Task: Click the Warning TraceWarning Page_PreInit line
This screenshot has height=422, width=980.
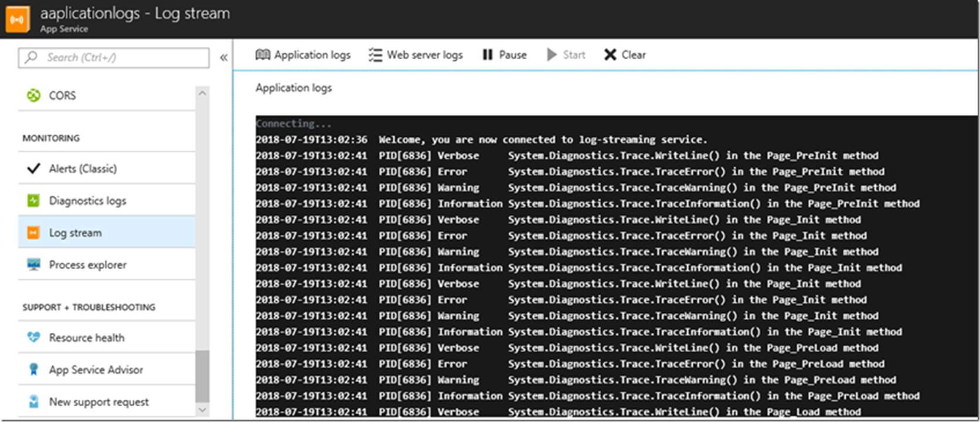Action: tap(576, 188)
